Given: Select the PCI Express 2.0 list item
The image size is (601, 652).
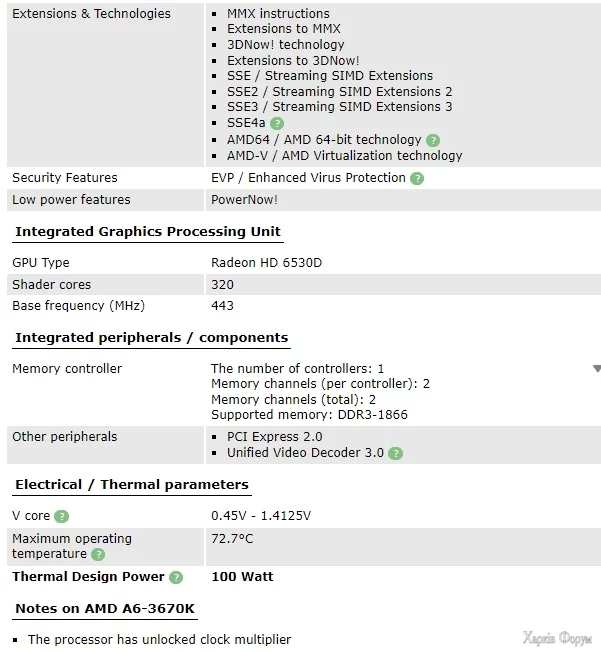Looking at the screenshot, I should click(x=274, y=437).
